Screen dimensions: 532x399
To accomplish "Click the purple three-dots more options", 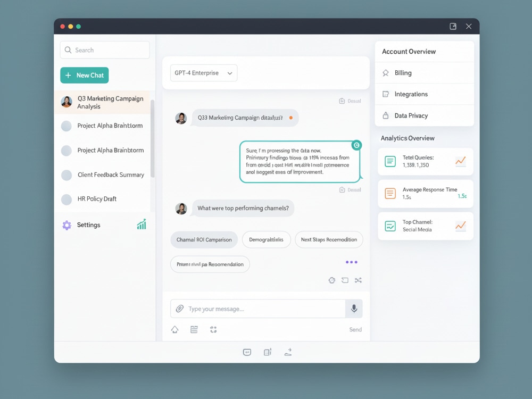I will click(x=352, y=262).
